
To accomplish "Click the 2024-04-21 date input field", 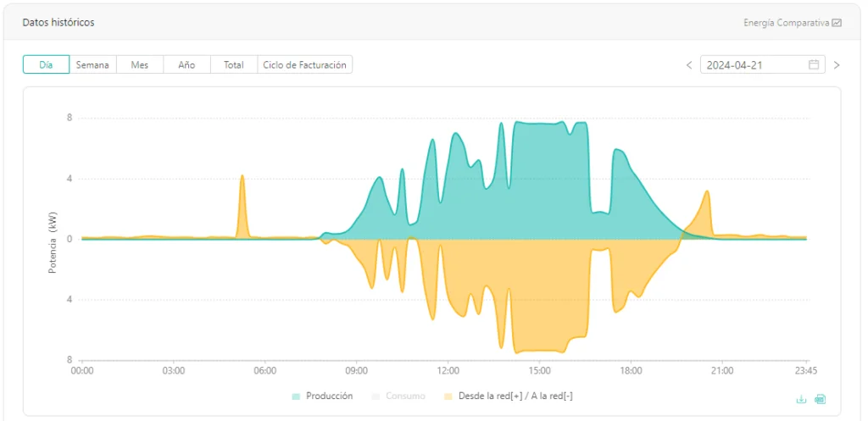I will pos(762,64).
